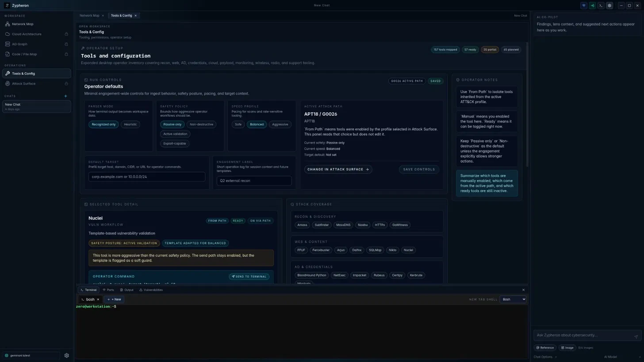Add a new chat with plus icon
644x362 pixels.
pyautogui.click(x=65, y=96)
